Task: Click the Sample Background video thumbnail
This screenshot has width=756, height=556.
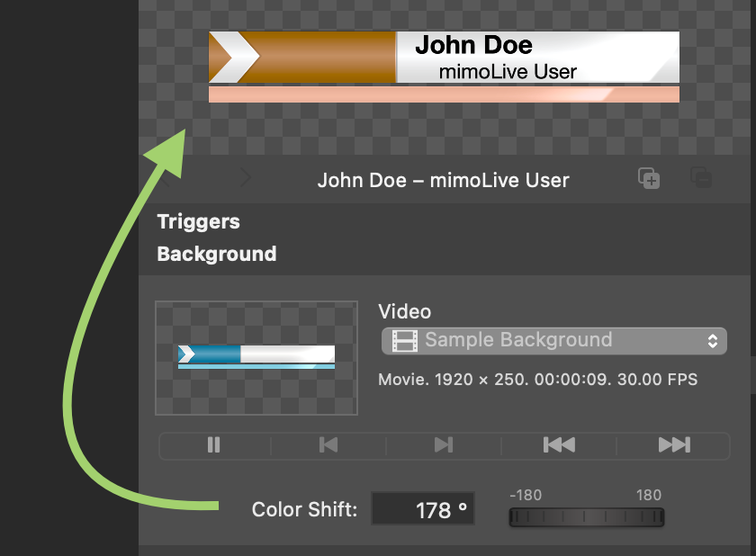Action: coord(256,358)
